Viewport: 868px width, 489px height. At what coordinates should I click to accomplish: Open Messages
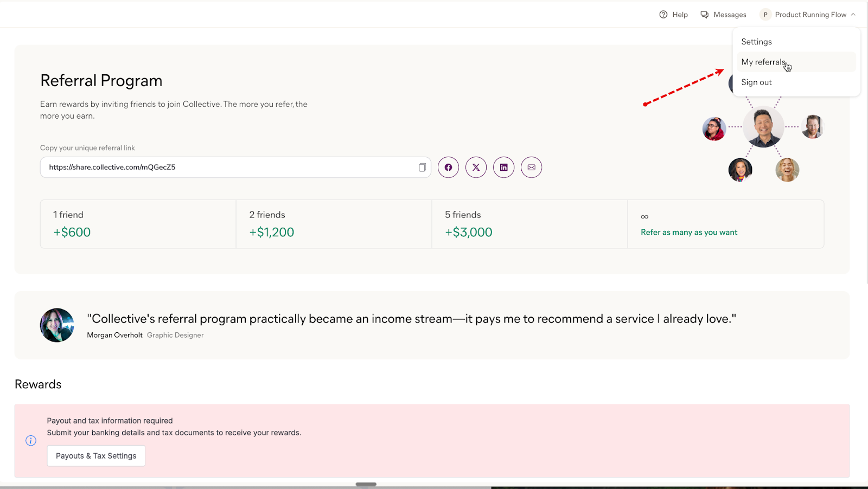(x=723, y=14)
